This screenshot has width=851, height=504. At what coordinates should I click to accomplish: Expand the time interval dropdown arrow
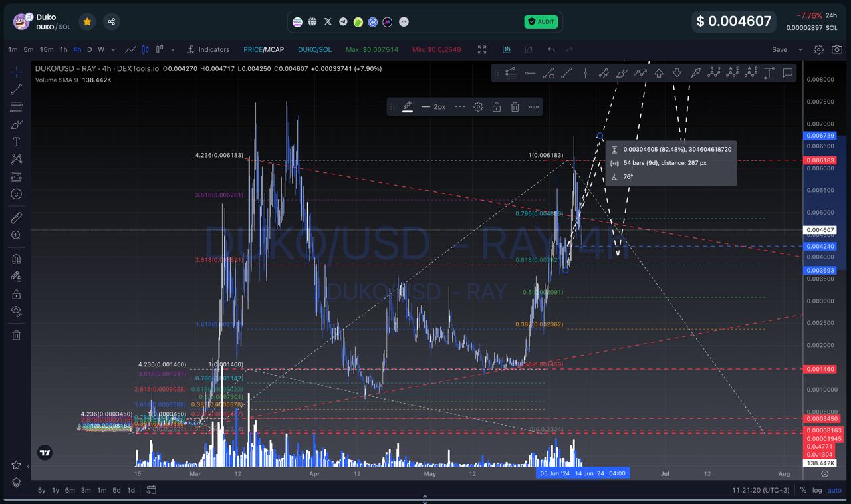(112, 49)
